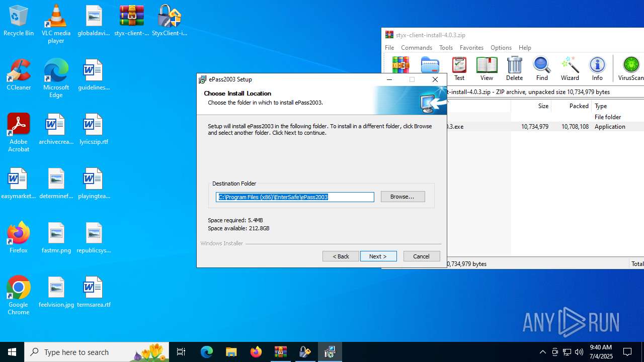The width and height of the screenshot is (644, 362).
Task: Select easymarket document on desktop
Action: (19, 184)
